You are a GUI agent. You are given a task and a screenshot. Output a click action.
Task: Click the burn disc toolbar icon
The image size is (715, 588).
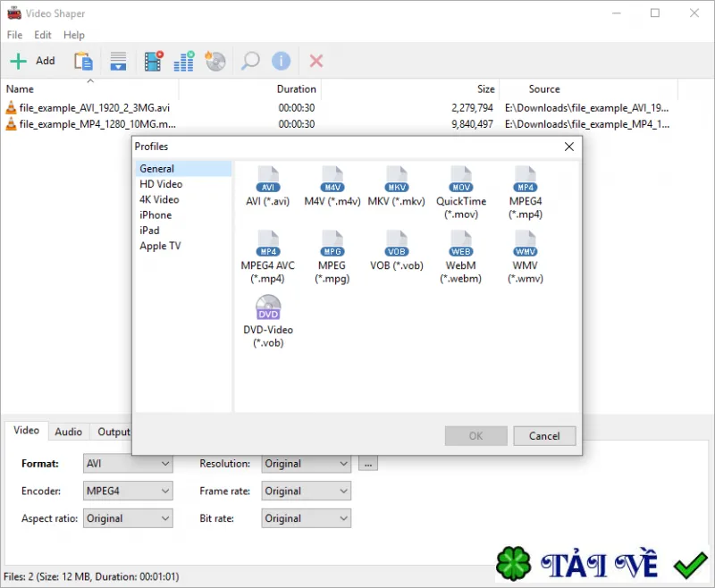(x=215, y=61)
